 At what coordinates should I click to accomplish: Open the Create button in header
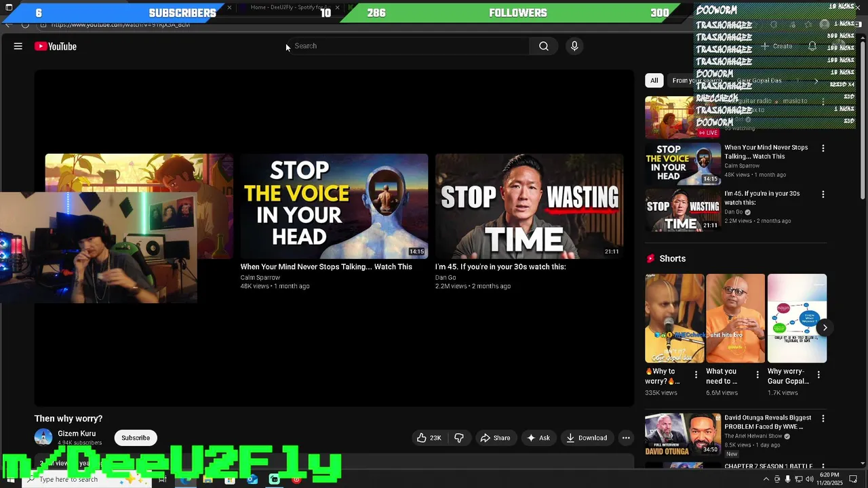click(776, 46)
